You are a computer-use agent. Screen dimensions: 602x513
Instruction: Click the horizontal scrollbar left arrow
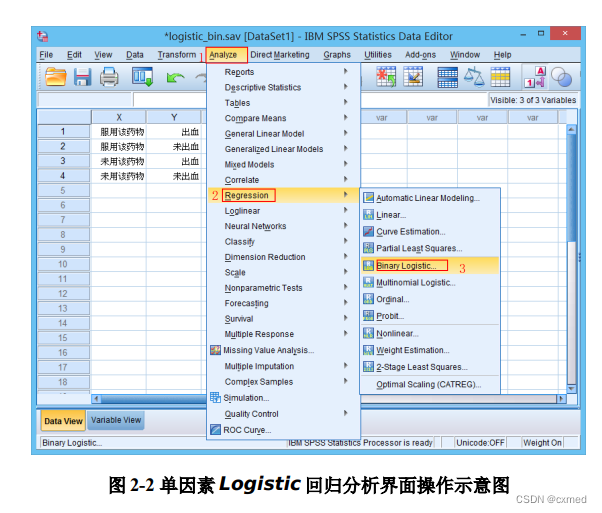(x=96, y=399)
